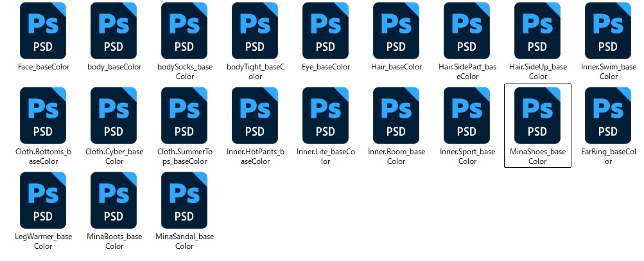Click the MinaSandal_baseColor file icon

[184, 200]
